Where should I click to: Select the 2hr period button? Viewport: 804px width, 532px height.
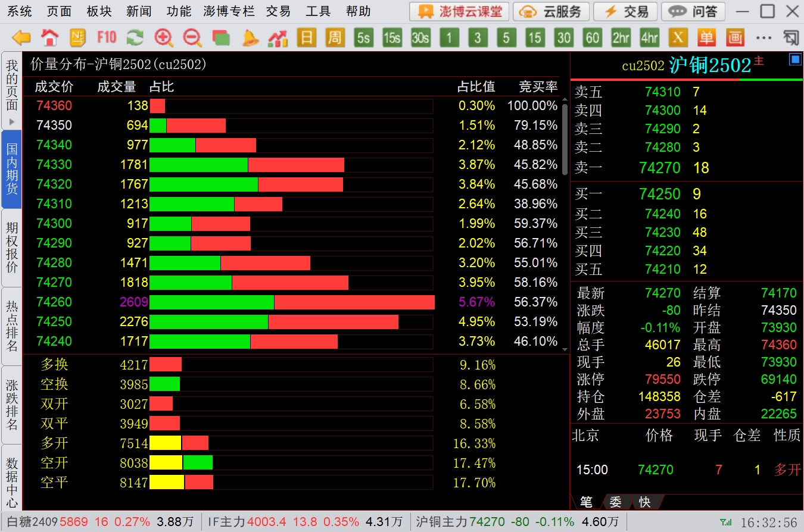click(621, 38)
